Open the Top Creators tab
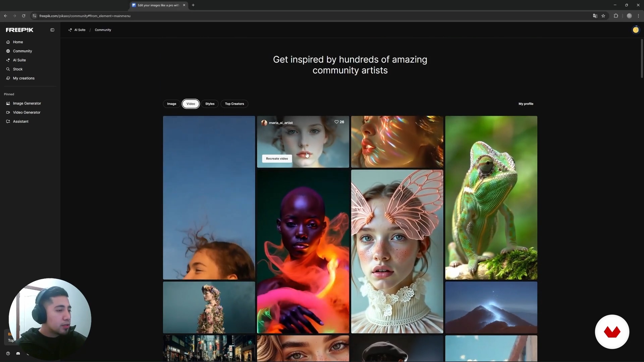The width and height of the screenshot is (644, 362). pyautogui.click(x=234, y=104)
